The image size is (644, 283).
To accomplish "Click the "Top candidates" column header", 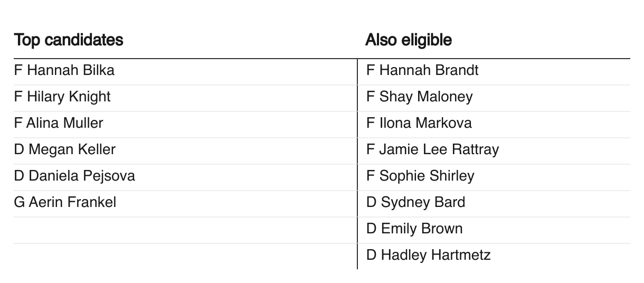I will pos(69,40).
